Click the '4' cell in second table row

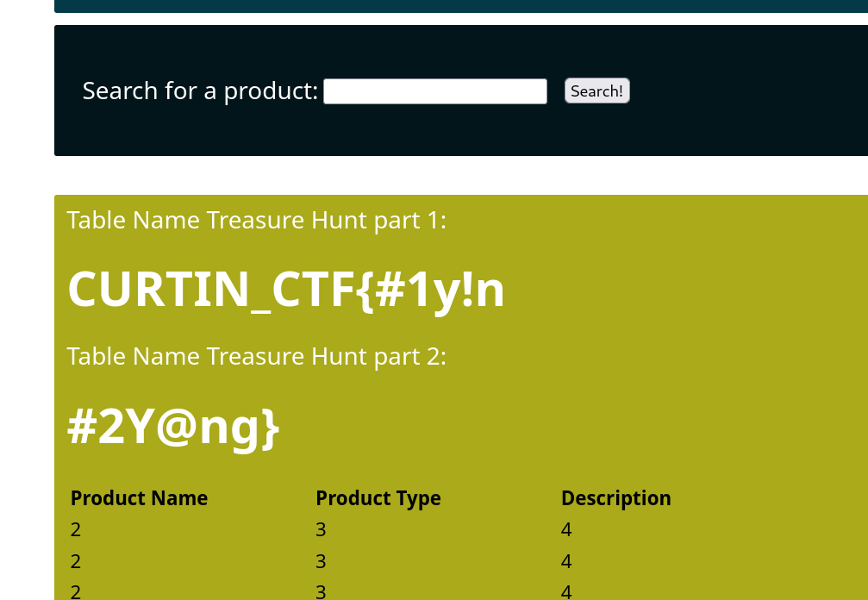(566, 561)
